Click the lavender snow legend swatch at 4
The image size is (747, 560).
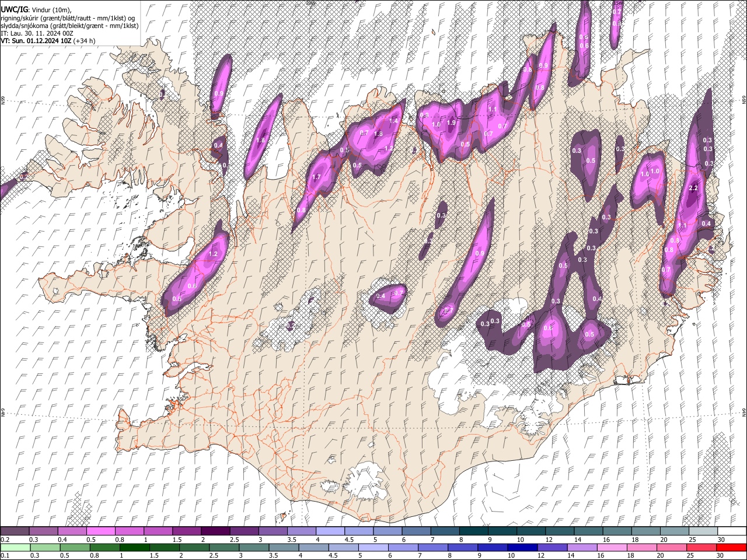pos(330,531)
